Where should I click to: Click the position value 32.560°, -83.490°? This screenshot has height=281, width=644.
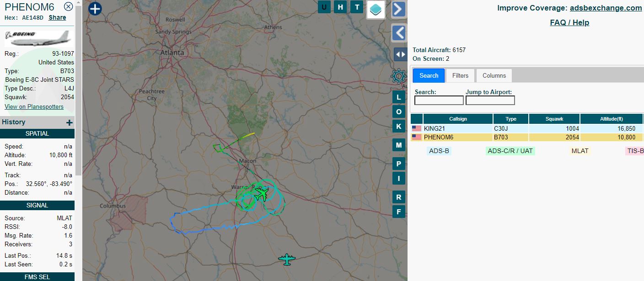(x=49, y=184)
